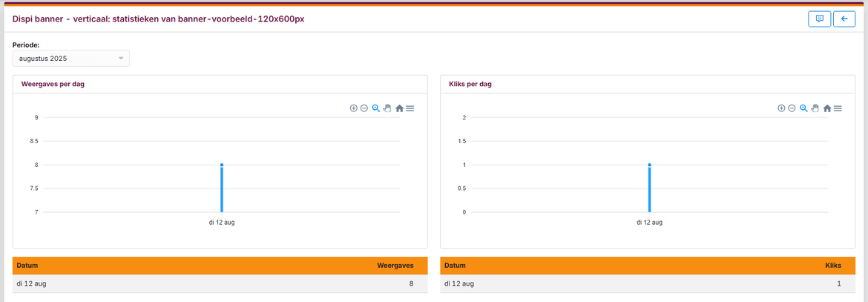Click the data point in the Weergaves chart
Viewport: 868px width, 302px height.
(222, 165)
